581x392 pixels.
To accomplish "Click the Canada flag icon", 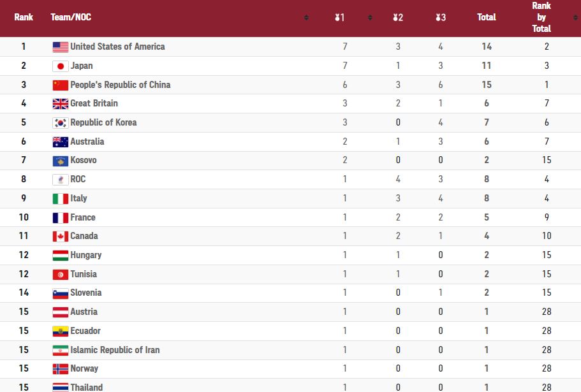I will pos(60,236).
